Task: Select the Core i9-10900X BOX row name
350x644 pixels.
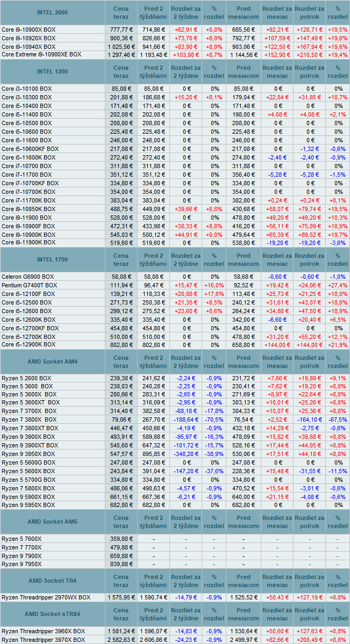Action: click(28, 30)
